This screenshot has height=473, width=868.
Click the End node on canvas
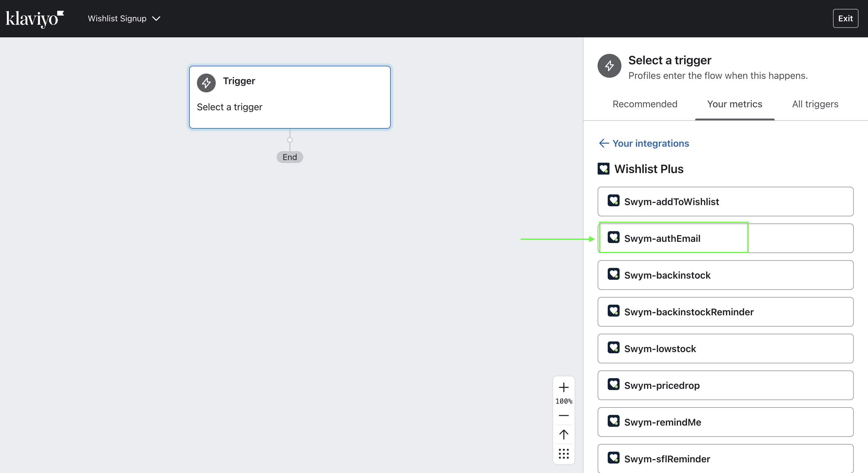(x=289, y=157)
